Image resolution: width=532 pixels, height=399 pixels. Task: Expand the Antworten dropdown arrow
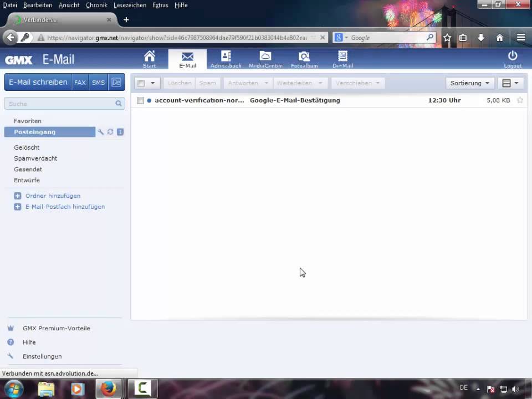coord(267,83)
